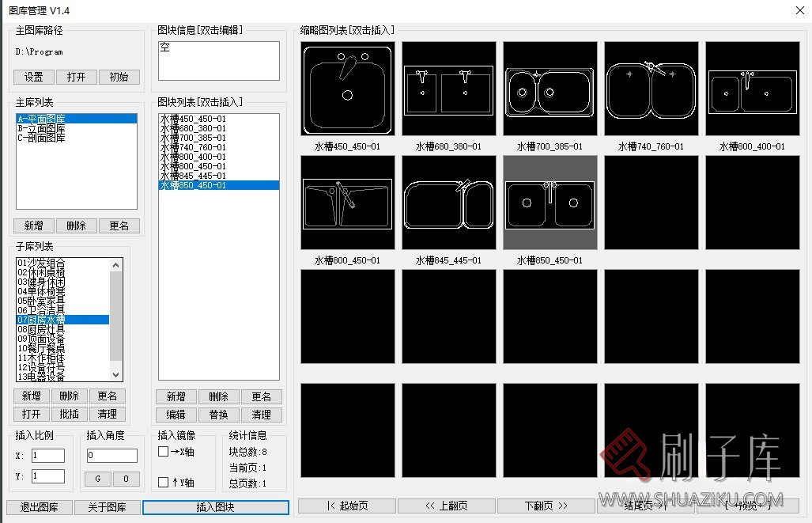Open 关于图库 about dialog

108,507
